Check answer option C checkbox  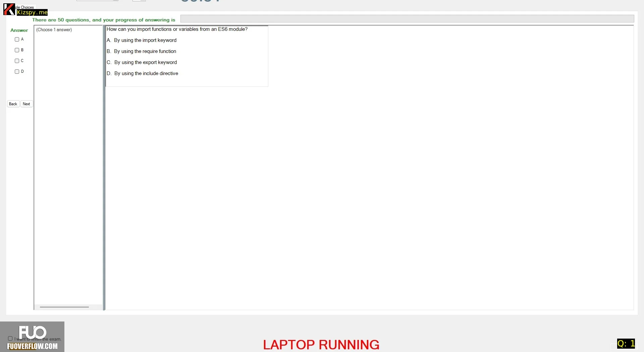(17, 61)
